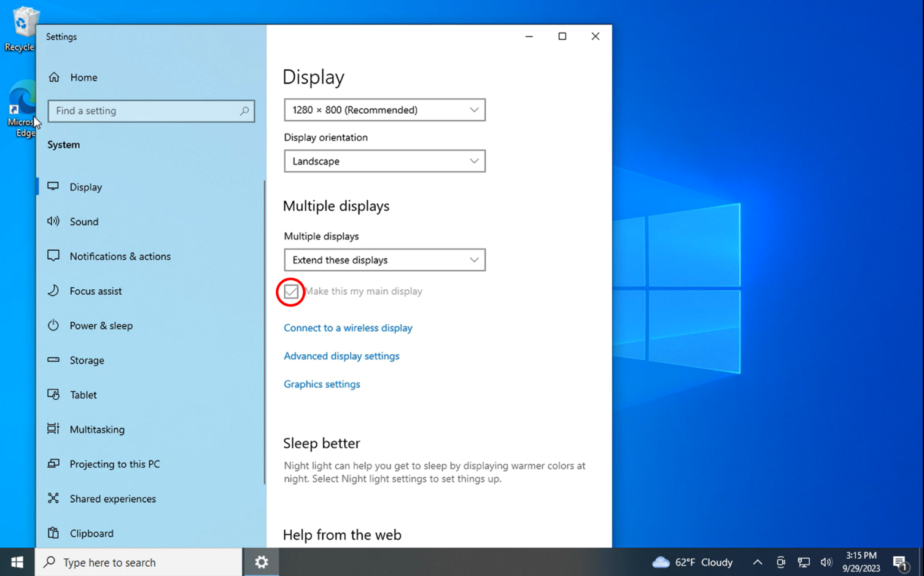Select the Sound icon in the sidebar
This screenshot has height=576, width=924.
(53, 222)
